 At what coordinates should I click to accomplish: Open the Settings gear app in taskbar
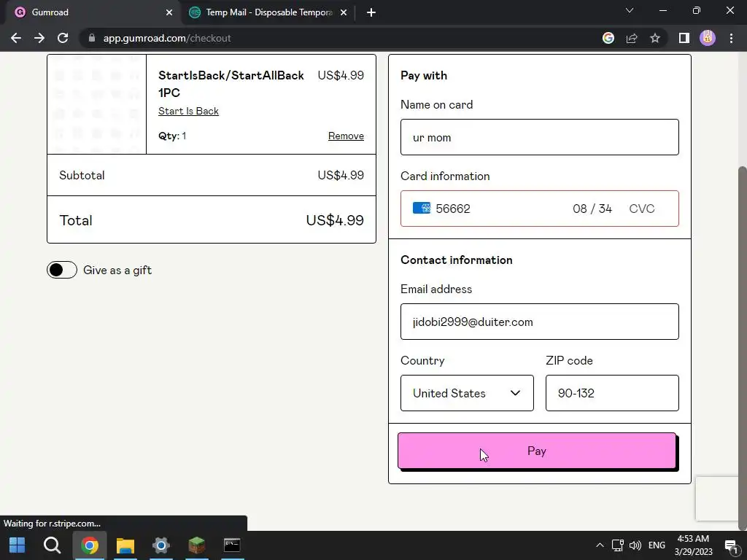pos(161,545)
